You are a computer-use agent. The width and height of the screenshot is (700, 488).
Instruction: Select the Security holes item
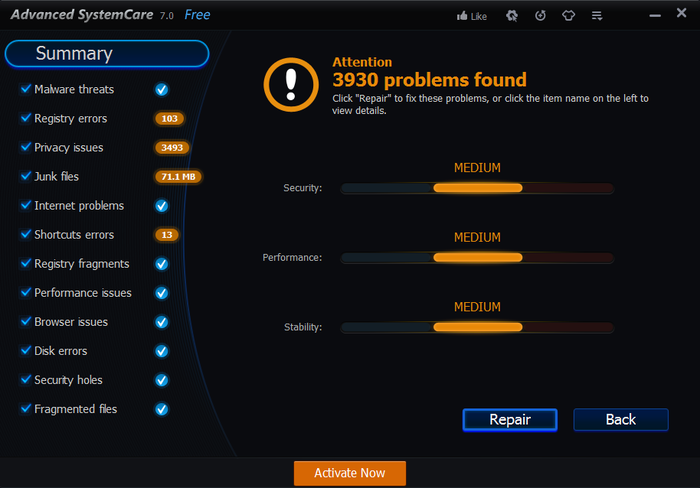(68, 380)
